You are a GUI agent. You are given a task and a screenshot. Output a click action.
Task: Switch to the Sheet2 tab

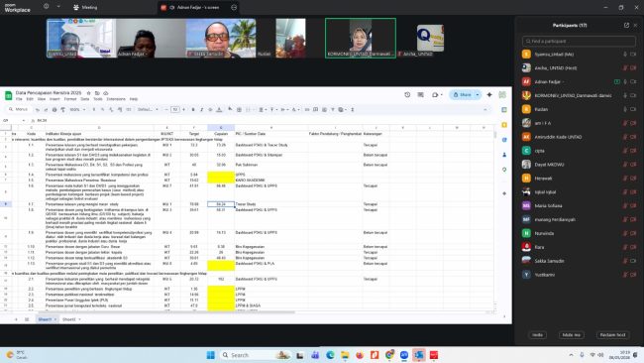pos(69,319)
